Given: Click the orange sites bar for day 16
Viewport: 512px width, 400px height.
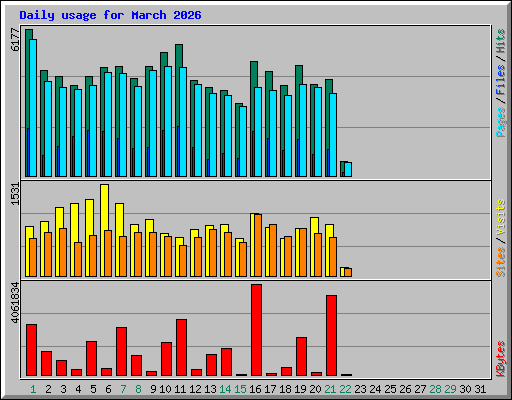Looking at the screenshot, I should 258,245.
